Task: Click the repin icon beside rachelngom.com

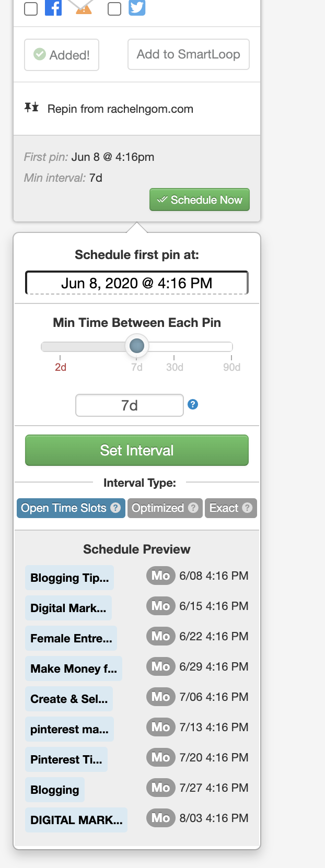Action: click(31, 108)
